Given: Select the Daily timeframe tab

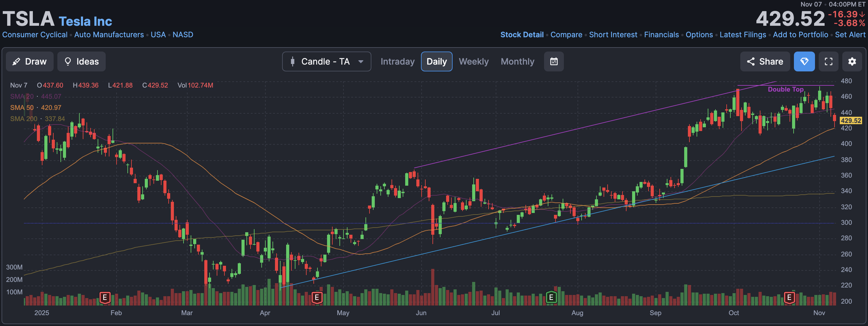Looking at the screenshot, I should [x=436, y=61].
